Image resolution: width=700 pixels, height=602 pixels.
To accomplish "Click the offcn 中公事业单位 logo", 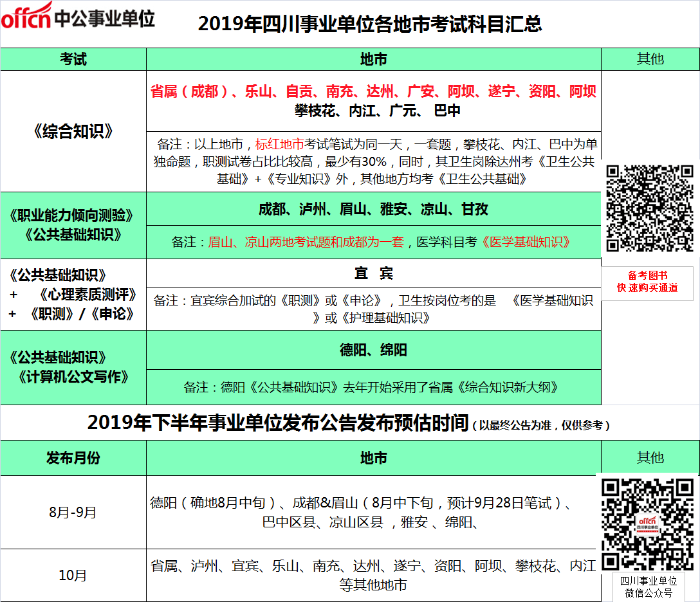I will (x=78, y=19).
